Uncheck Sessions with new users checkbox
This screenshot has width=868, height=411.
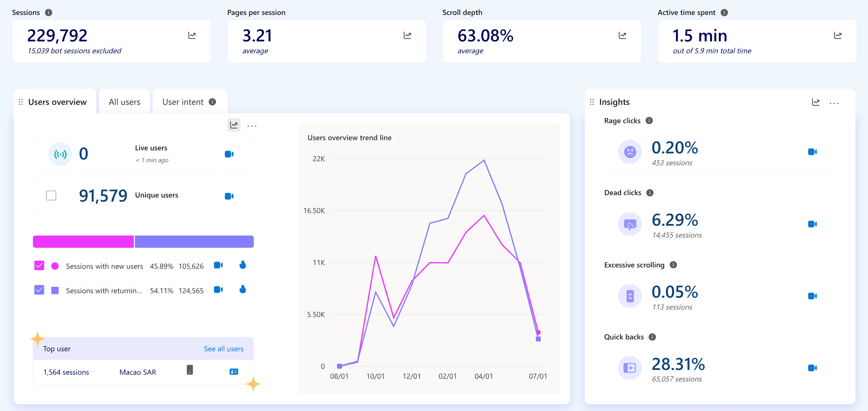(x=39, y=265)
